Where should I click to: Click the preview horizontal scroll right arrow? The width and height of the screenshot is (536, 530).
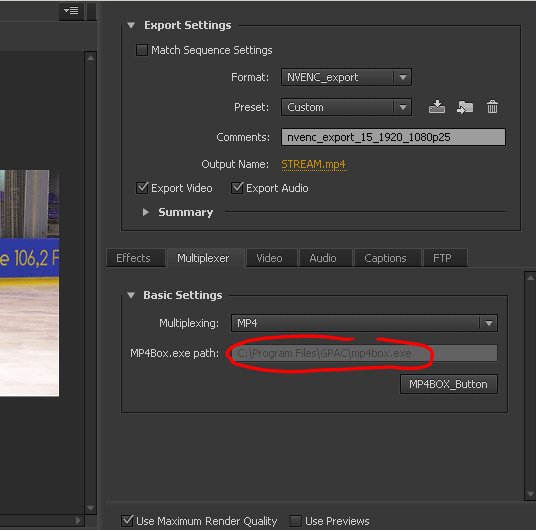[x=78, y=520]
